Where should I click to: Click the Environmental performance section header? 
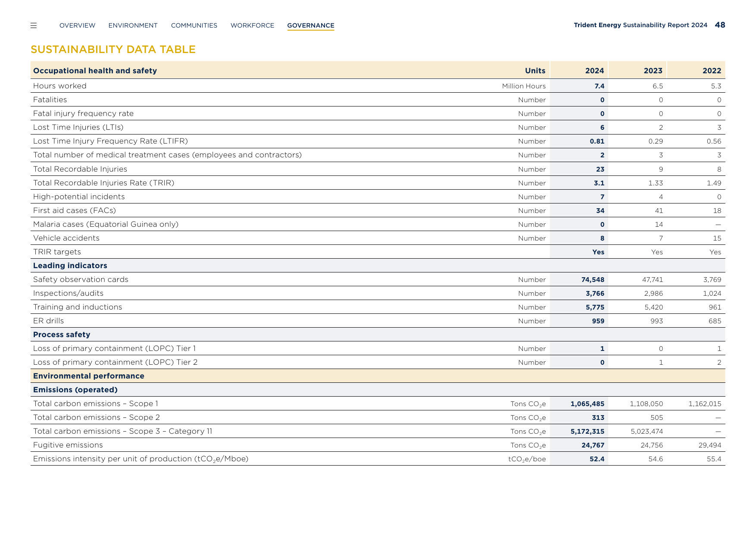89,376
